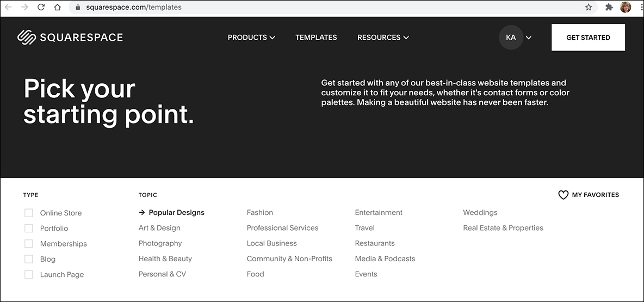Toggle the Launch Page checkbox
Screen dimensions: 644x302
(29, 275)
